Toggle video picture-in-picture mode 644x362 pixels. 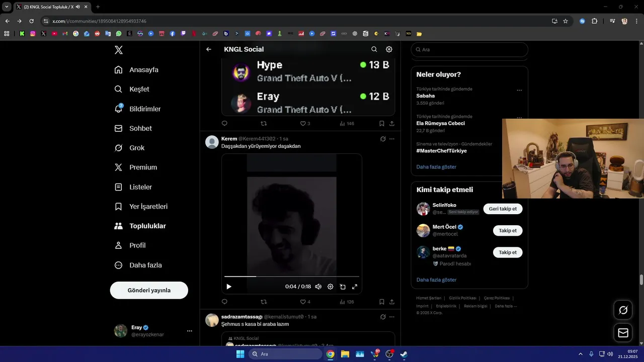tap(343, 287)
